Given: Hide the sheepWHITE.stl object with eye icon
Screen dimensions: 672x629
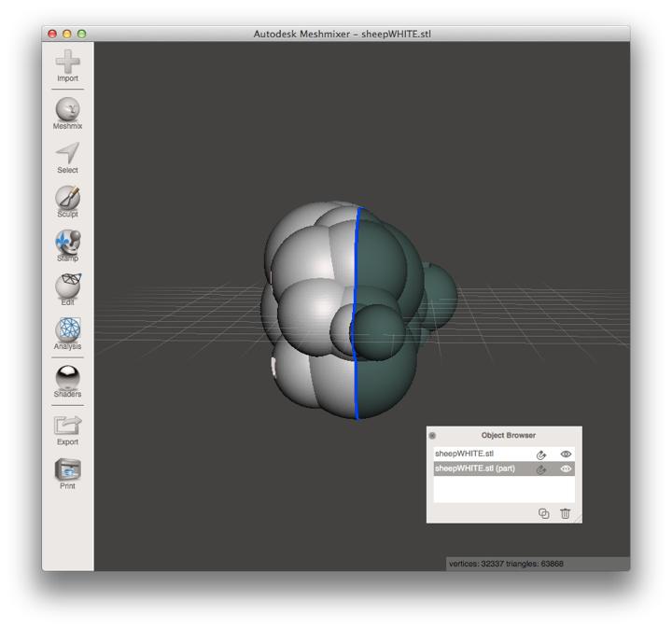Looking at the screenshot, I should [566, 454].
